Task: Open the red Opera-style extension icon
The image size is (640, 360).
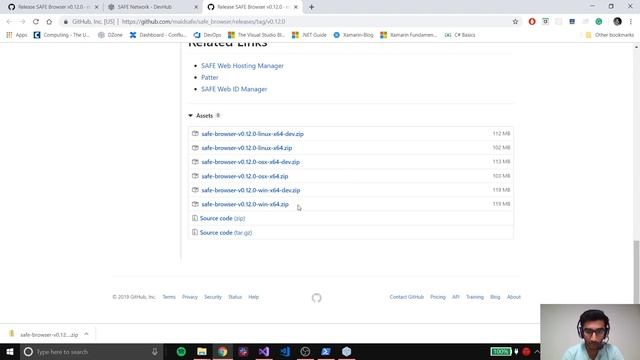Action: pyautogui.click(x=532, y=22)
